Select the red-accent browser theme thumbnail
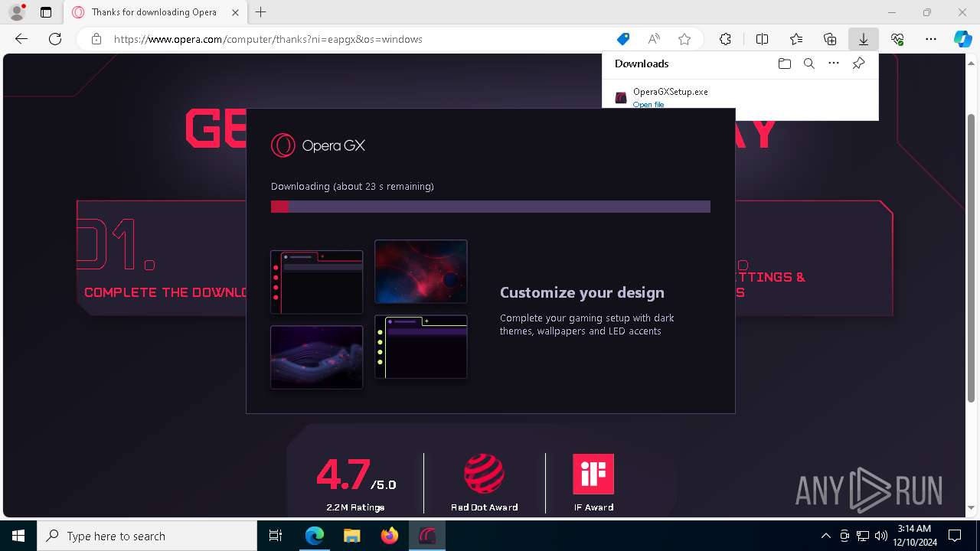The image size is (980, 551). point(316,282)
